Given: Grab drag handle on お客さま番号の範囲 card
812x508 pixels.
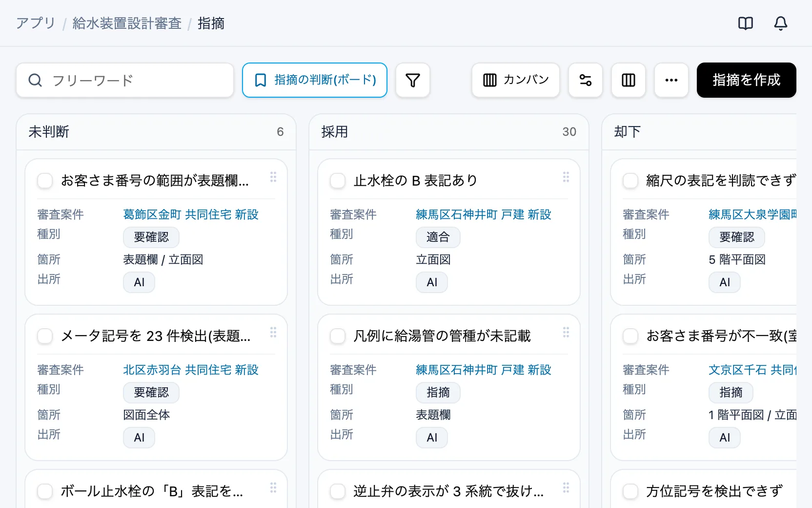Looking at the screenshot, I should (273, 177).
